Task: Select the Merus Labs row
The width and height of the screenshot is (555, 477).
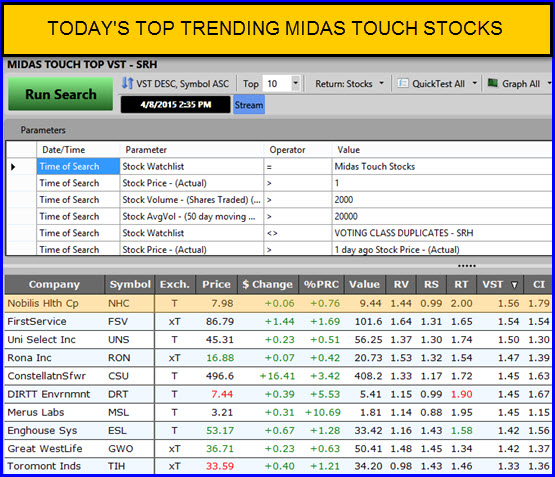Action: (x=278, y=412)
